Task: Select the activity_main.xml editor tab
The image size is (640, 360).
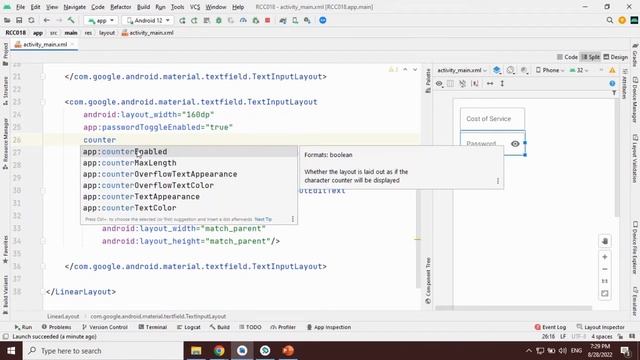Action: 45,45
